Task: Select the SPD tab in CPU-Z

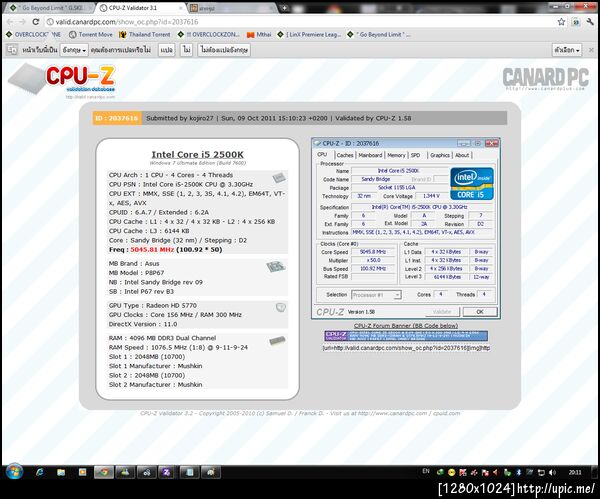Action: tap(415, 155)
